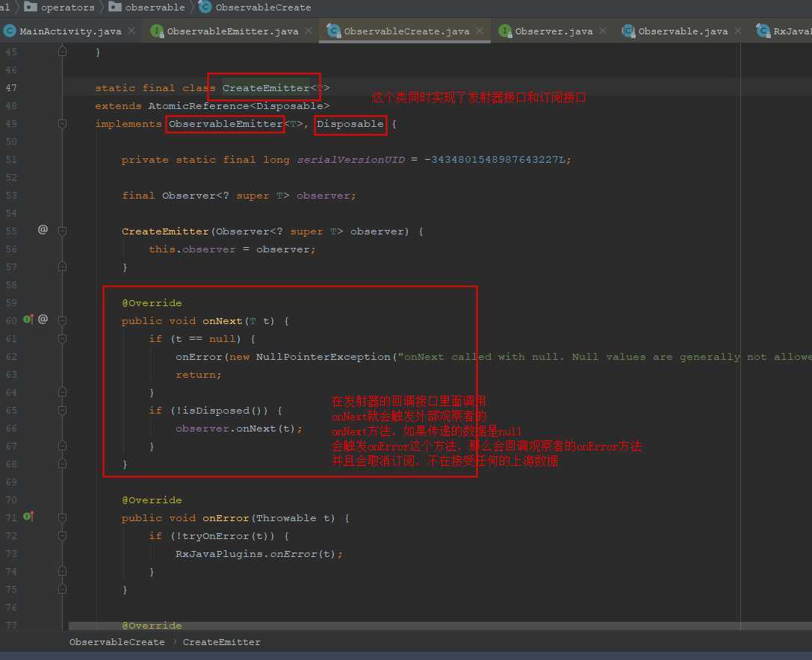Click the observable folder in navigation bar

(x=155, y=7)
